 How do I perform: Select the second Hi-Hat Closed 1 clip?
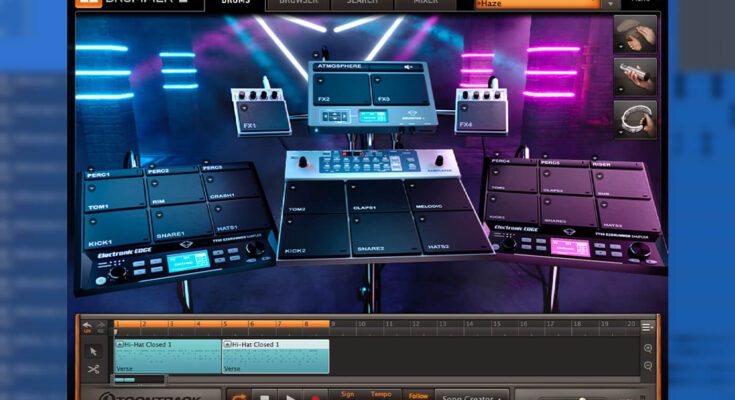(275, 357)
